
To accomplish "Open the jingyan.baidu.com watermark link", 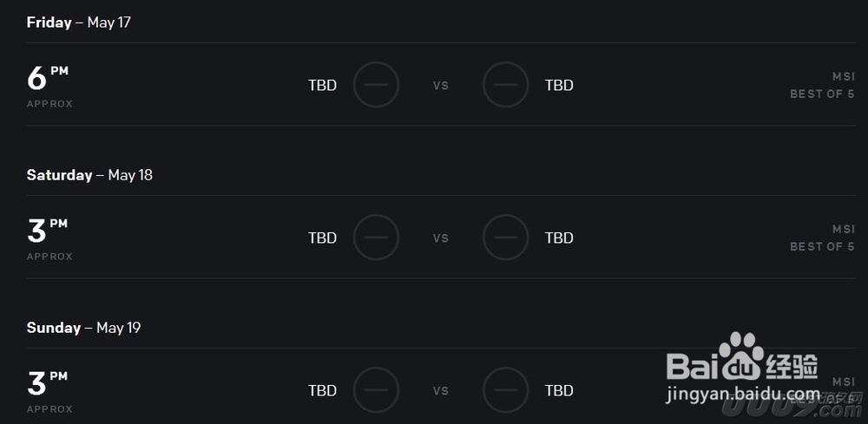I will point(742,395).
